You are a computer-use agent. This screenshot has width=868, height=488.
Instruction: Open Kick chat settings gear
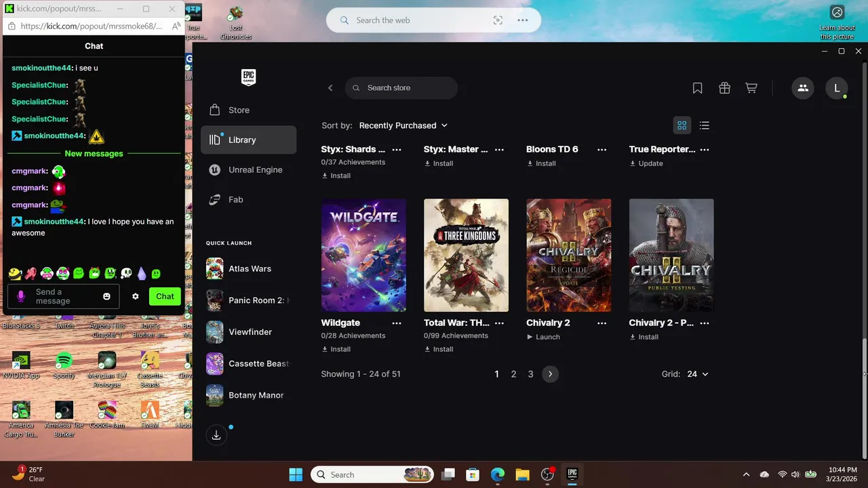tap(136, 296)
